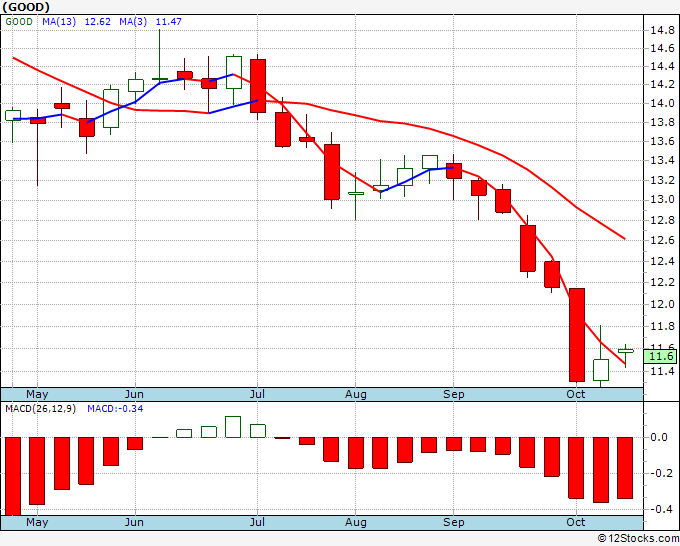Select the MA(3) legend label
The height and width of the screenshot is (546, 680).
point(133,22)
